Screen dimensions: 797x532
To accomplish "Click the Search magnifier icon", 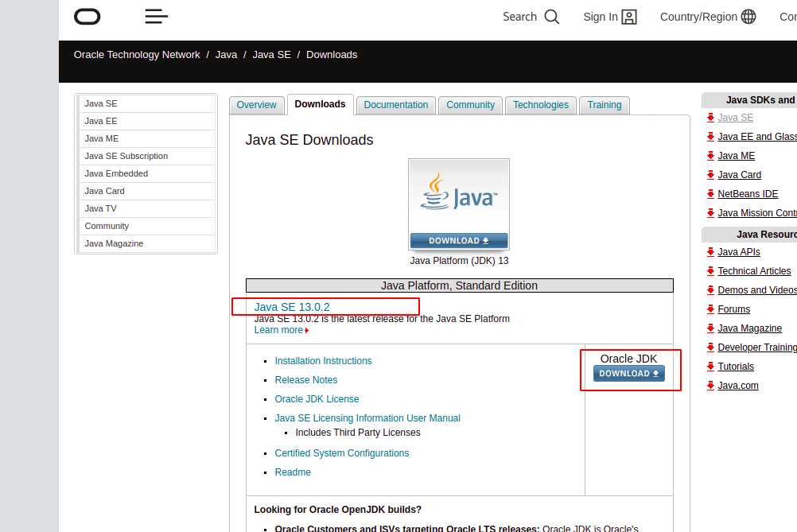I will point(551,17).
